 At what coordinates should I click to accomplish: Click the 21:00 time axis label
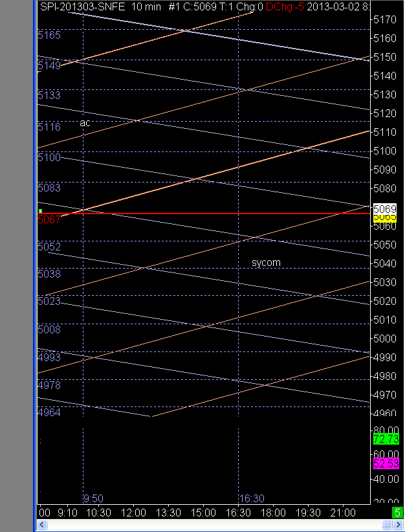pos(343,513)
